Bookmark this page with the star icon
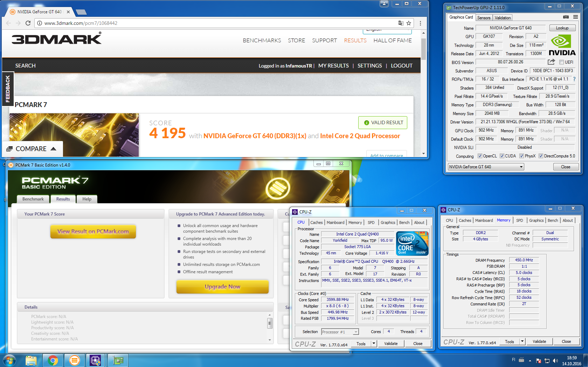 409,23
